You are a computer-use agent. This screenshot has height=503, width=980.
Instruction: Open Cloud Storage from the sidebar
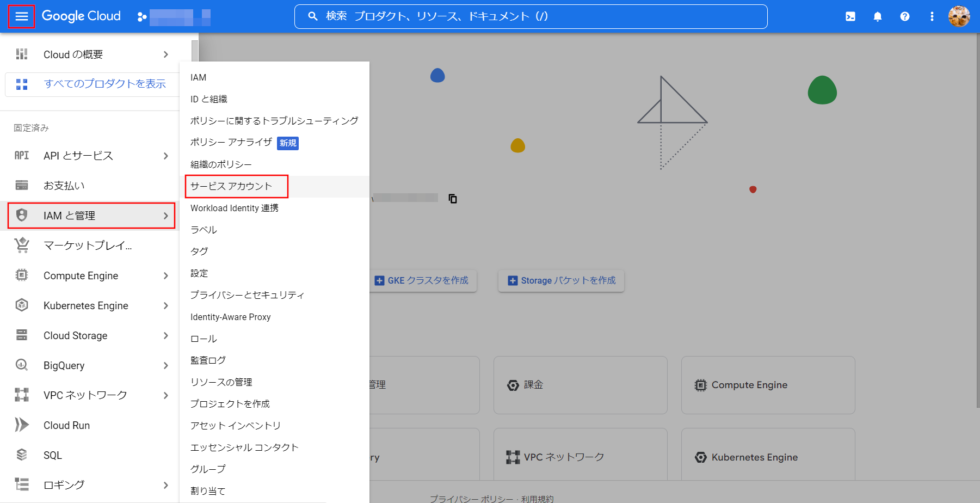tap(75, 335)
